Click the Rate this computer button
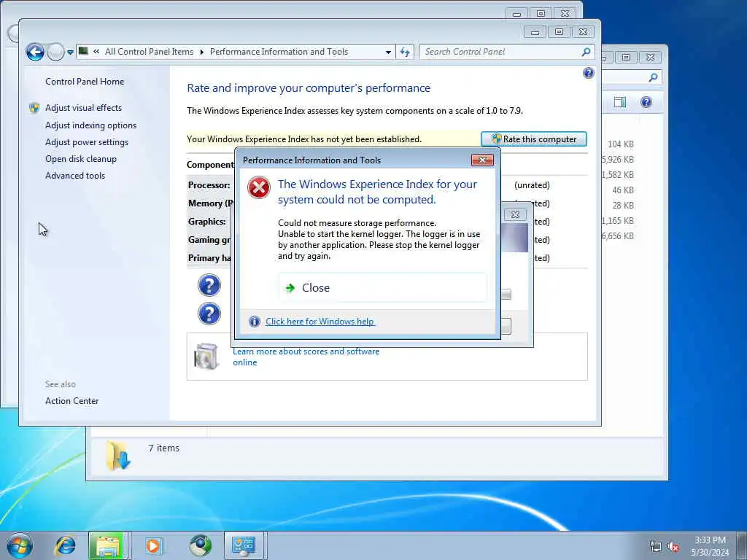747x560 pixels. 533,139
